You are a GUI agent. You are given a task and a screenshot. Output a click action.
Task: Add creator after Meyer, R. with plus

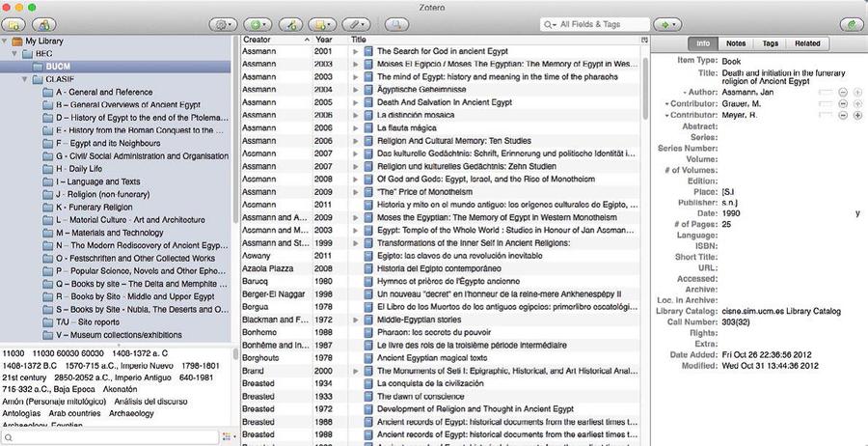click(x=856, y=116)
